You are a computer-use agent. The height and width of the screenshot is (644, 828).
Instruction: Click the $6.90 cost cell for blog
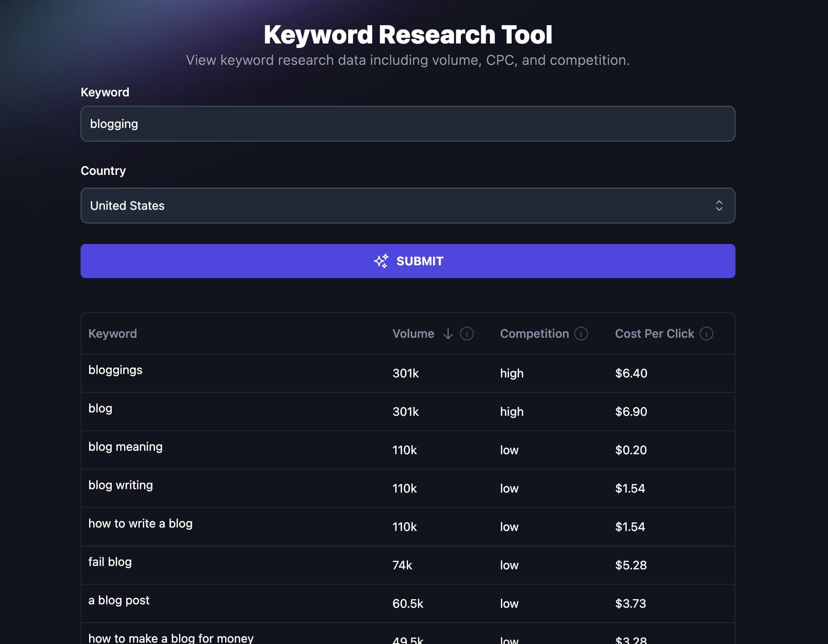631,412
